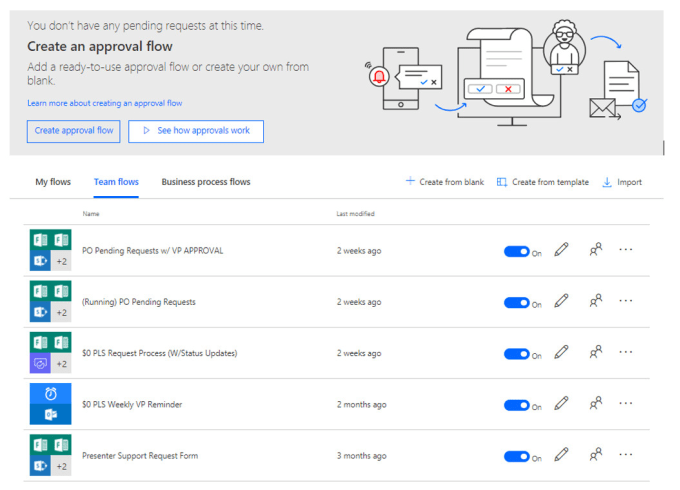Click the Name column header
The height and width of the screenshot is (490, 680).
[91, 214]
